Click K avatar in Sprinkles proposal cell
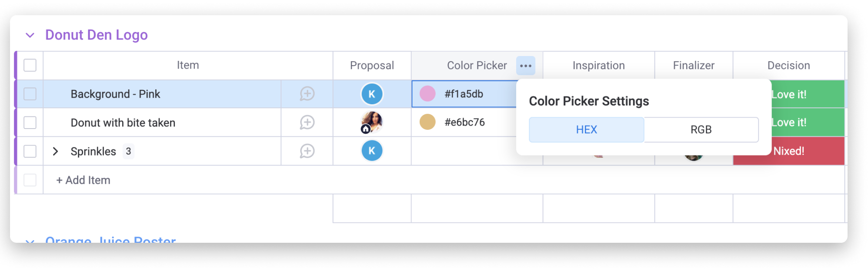This screenshot has width=868, height=271. pos(372,151)
